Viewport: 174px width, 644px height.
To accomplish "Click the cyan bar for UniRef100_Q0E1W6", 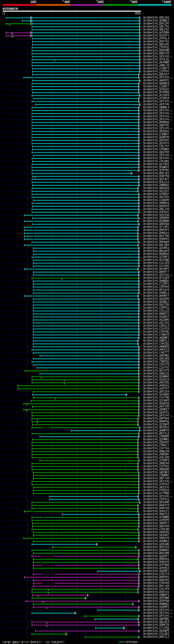I will point(65,544).
